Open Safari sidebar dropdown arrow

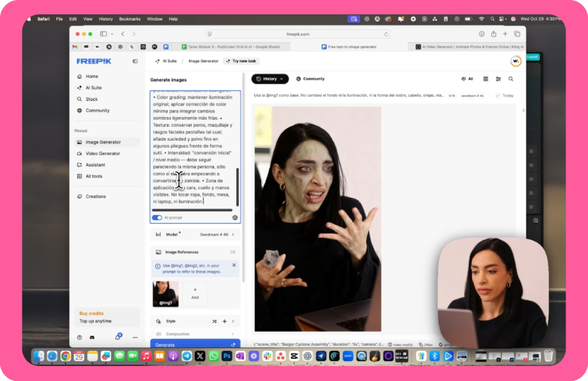pos(112,34)
